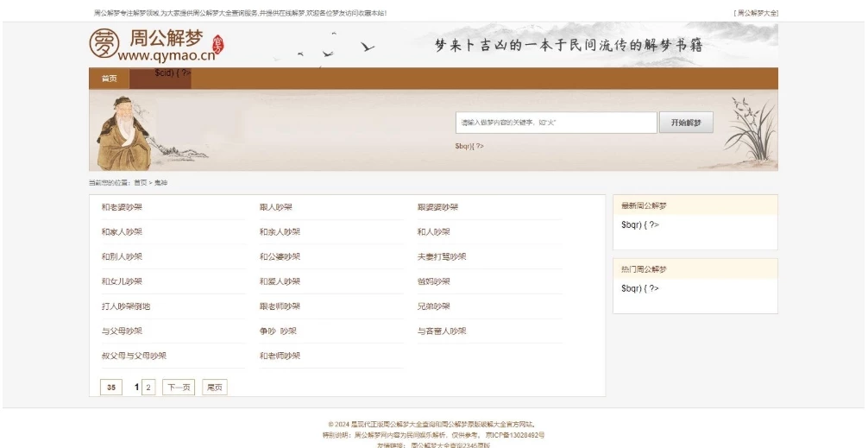Click the red 官方 seal stamp
The height and width of the screenshot is (448, 868).
point(217,43)
